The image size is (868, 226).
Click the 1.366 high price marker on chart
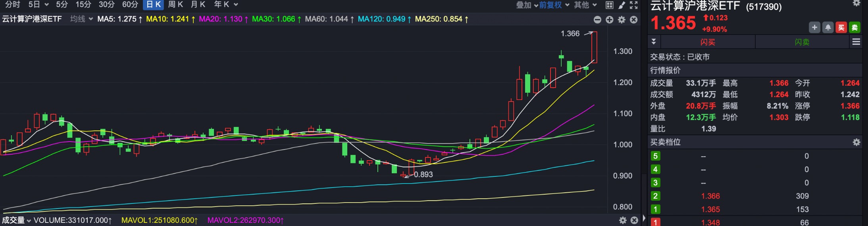coord(570,34)
